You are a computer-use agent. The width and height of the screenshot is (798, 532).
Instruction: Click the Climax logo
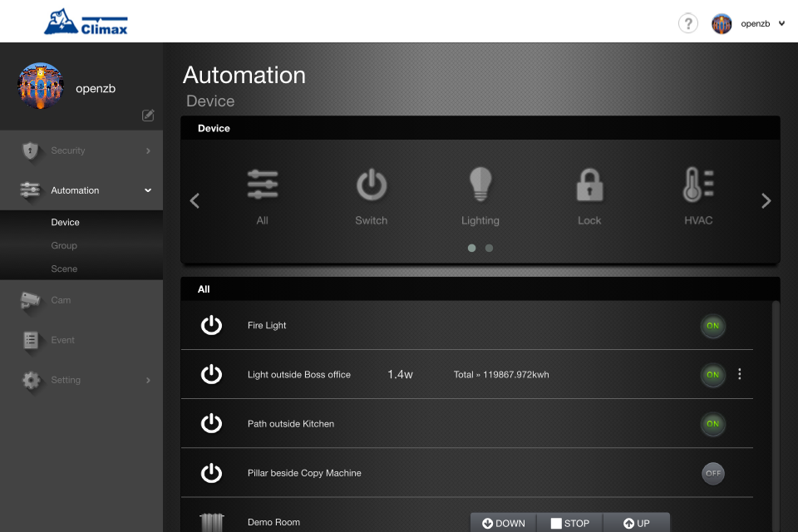click(86, 22)
